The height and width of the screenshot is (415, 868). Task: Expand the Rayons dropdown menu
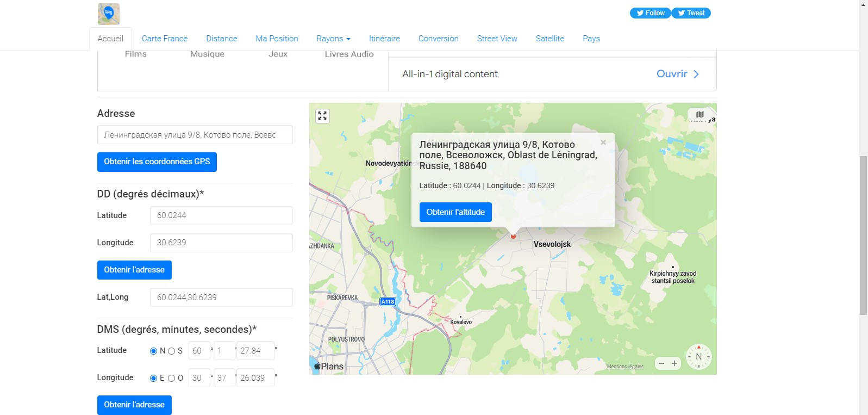[333, 39]
